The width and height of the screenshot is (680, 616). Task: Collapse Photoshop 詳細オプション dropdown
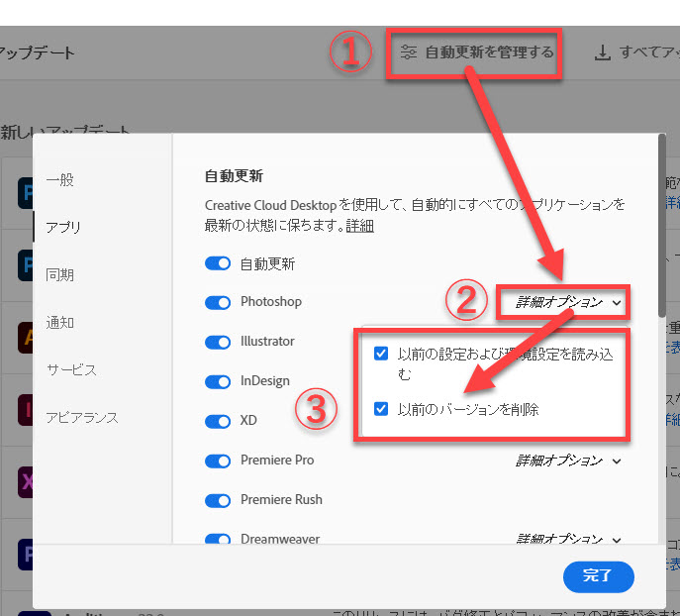[x=568, y=302]
